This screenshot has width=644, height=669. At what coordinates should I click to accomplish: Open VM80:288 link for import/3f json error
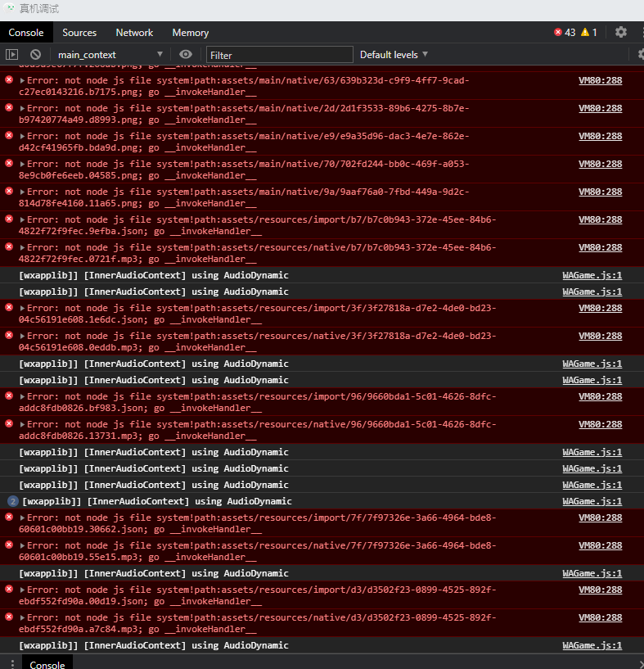[x=600, y=308]
